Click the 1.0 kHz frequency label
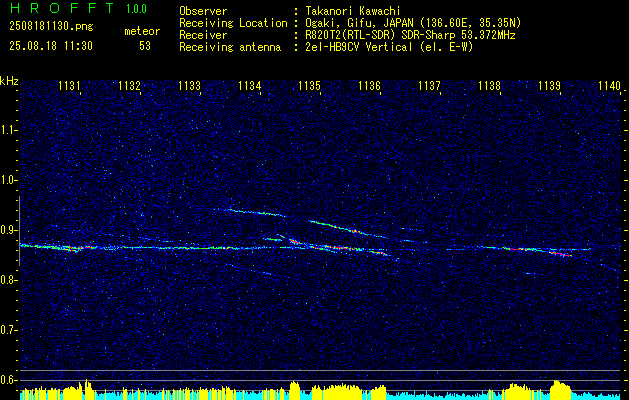This screenshot has width=629, height=400. pos(8,181)
